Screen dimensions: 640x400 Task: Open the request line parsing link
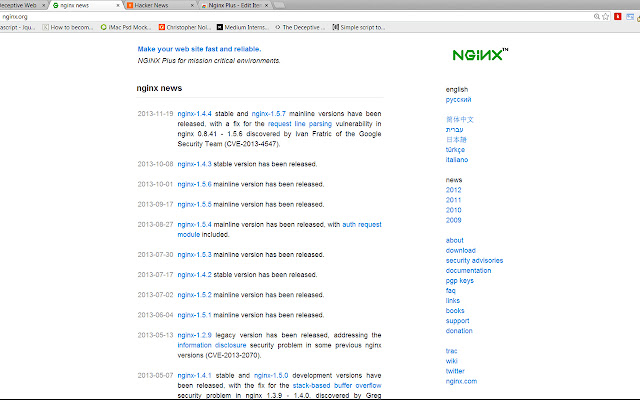300,124
